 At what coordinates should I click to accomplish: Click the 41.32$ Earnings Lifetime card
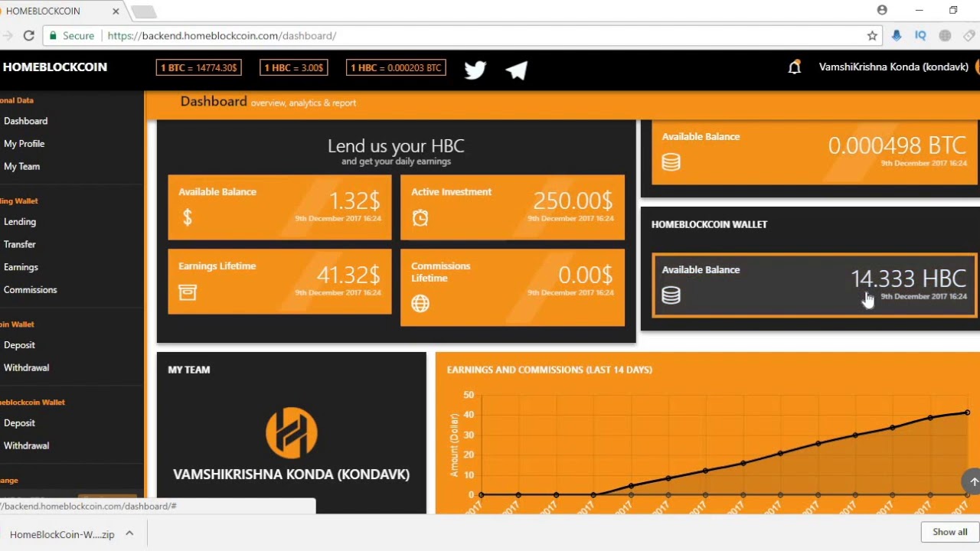279,282
